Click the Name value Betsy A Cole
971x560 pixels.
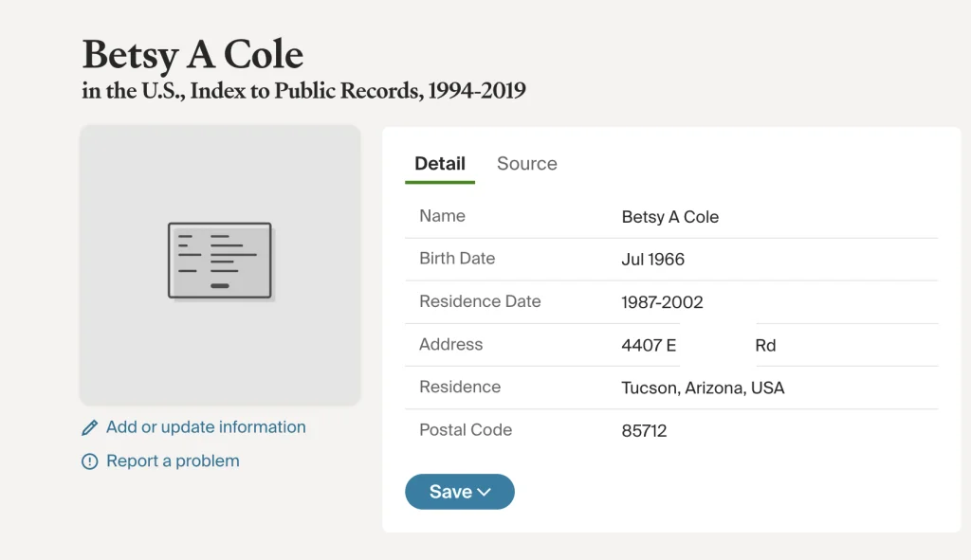click(x=669, y=217)
